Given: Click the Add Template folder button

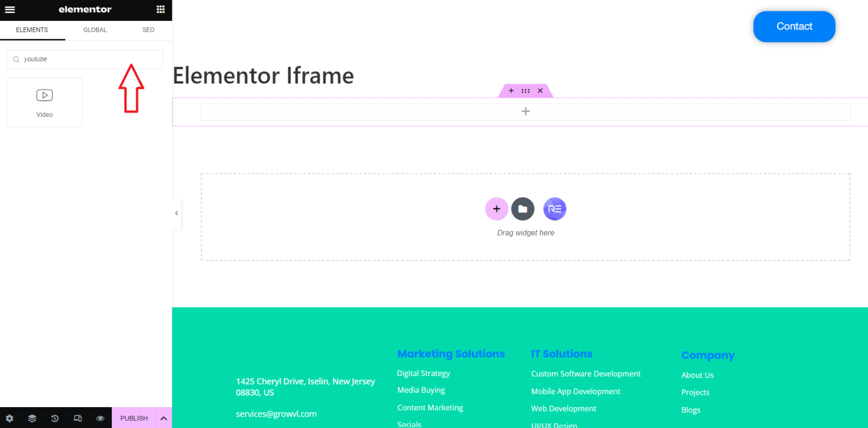Looking at the screenshot, I should (x=523, y=209).
